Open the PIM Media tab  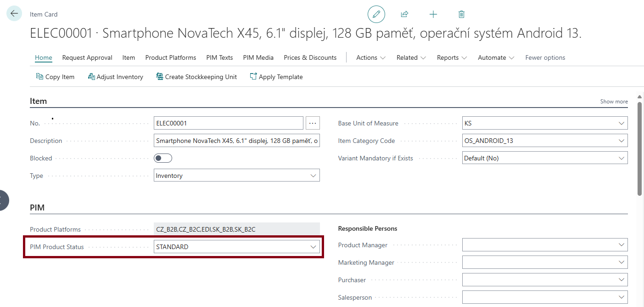[258, 57]
